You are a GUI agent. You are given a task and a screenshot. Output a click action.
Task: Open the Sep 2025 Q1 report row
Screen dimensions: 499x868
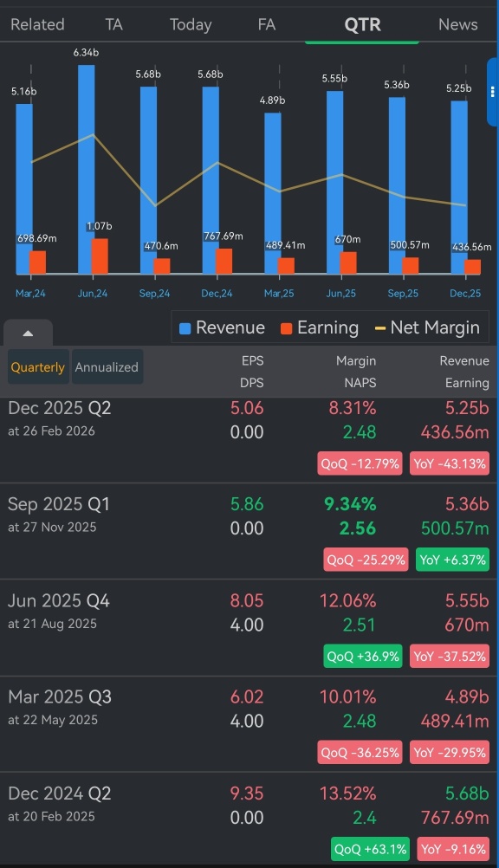249,531
